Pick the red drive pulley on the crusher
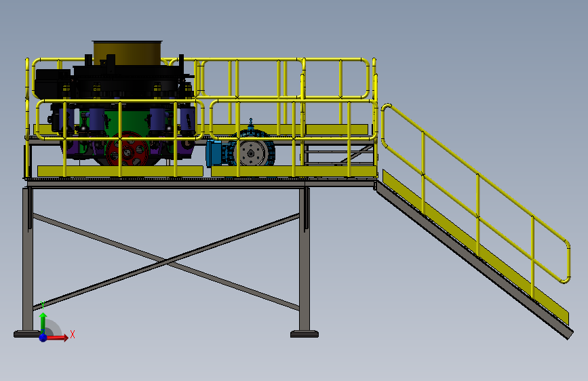Screen dimensions: 588x381 [x=128, y=150]
